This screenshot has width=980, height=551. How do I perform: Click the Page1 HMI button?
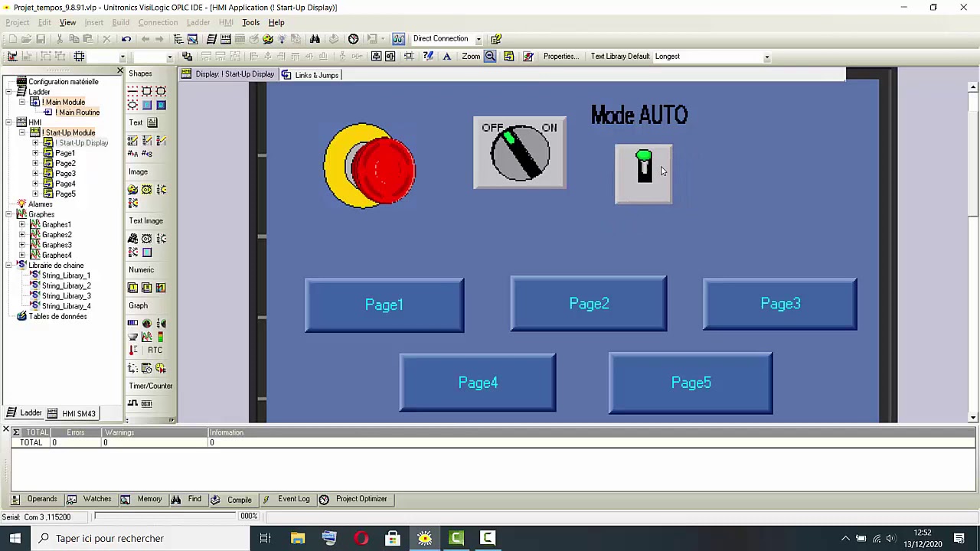tap(384, 305)
